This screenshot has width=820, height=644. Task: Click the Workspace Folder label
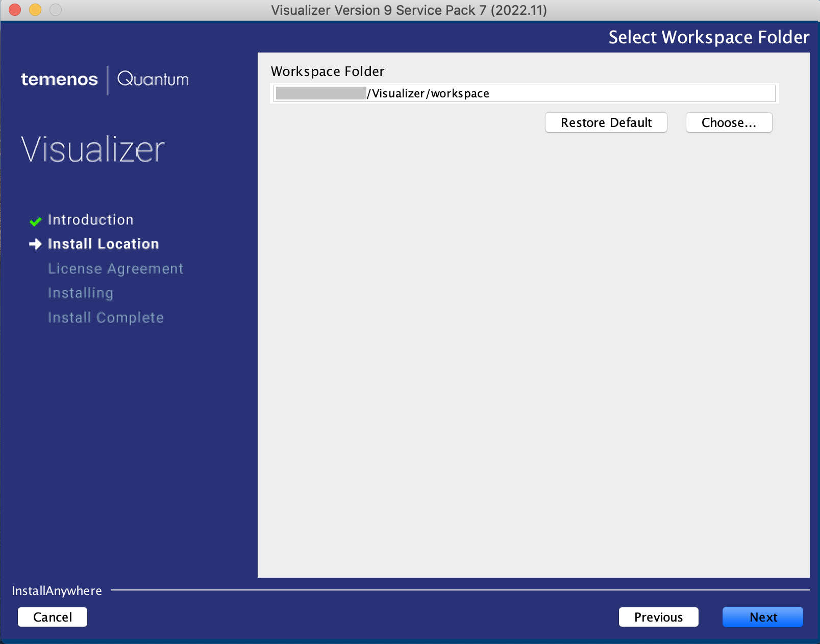tap(328, 71)
